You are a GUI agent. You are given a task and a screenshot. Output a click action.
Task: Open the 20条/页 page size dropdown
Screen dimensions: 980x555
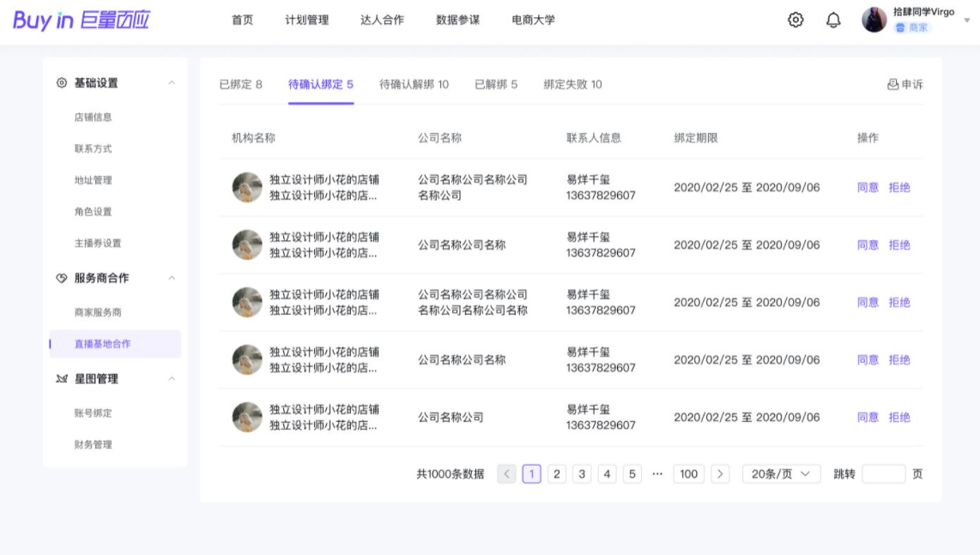(781, 474)
